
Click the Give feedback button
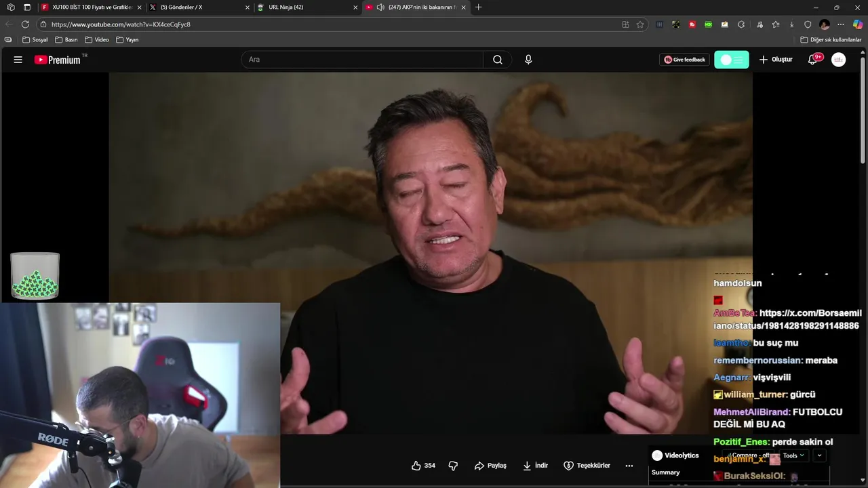pos(684,60)
